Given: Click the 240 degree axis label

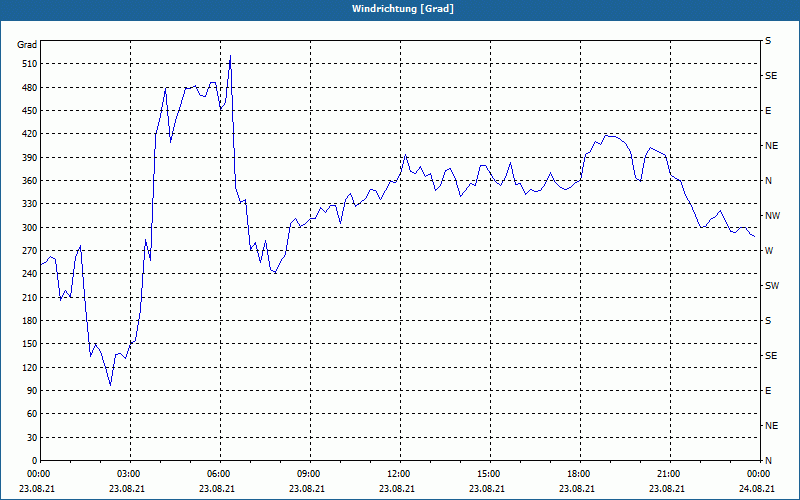Looking at the screenshot, I should (30, 274).
